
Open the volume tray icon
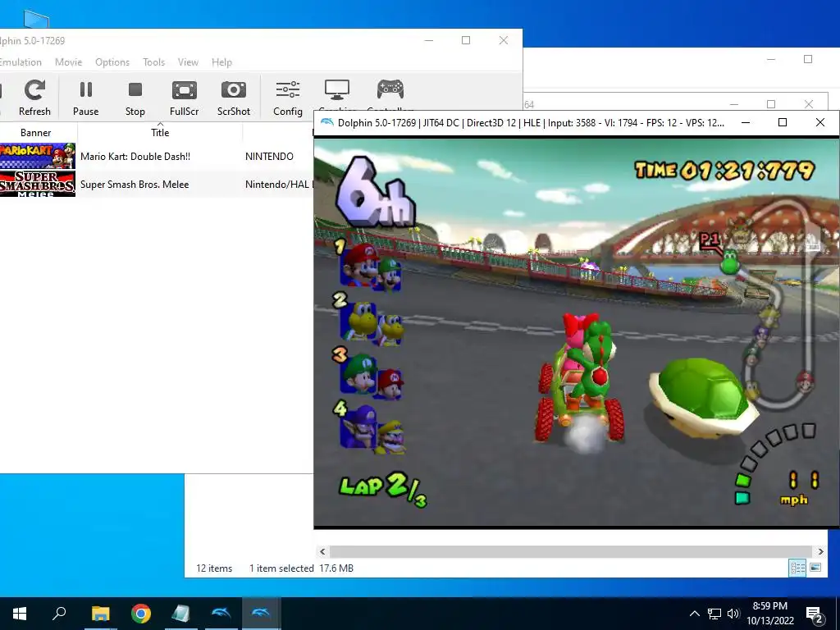(x=733, y=614)
